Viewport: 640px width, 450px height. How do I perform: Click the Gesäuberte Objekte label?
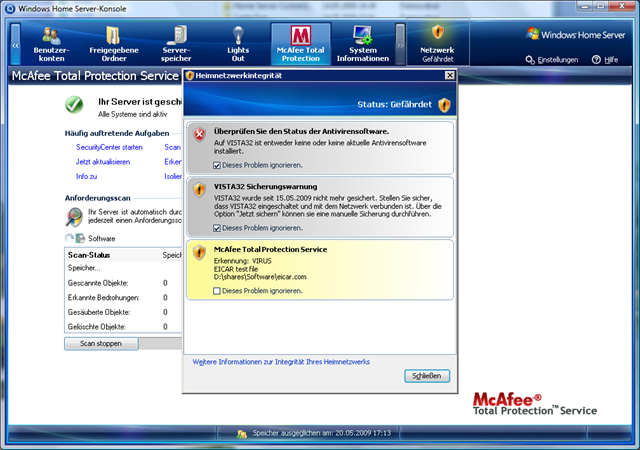pyautogui.click(x=99, y=312)
